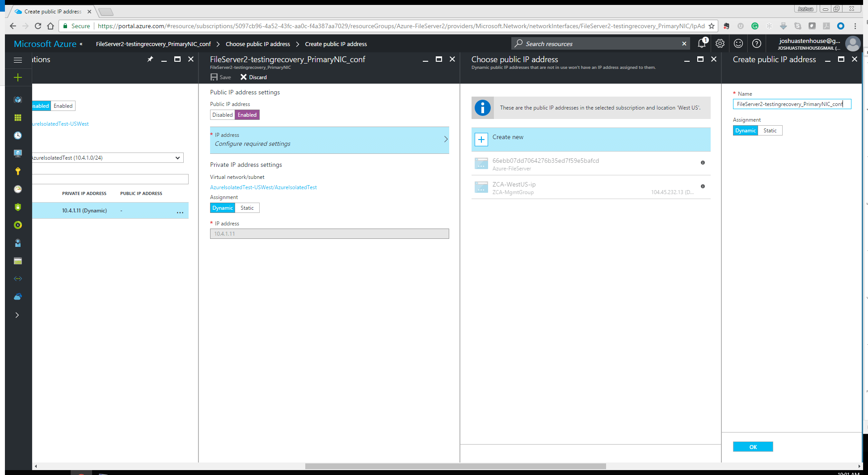Save the NIC configuration changes
The width and height of the screenshot is (868, 475).
220,77
